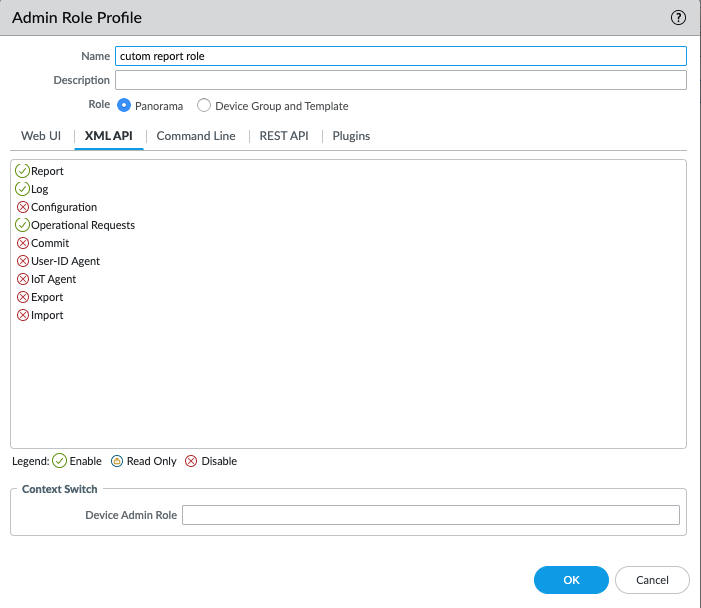The height and width of the screenshot is (608, 701).
Task: Switch to the Web UI tab
Action: click(41, 136)
